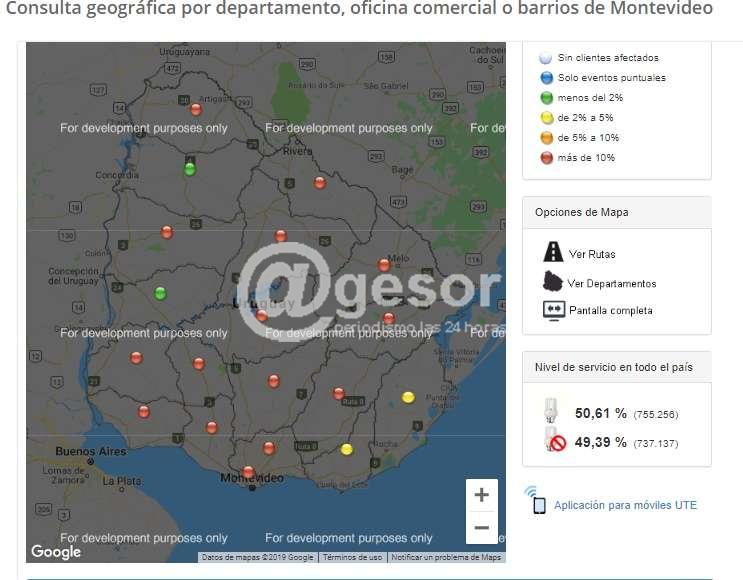Select Pantalla completa map option
The image size is (743, 580).
tap(610, 310)
